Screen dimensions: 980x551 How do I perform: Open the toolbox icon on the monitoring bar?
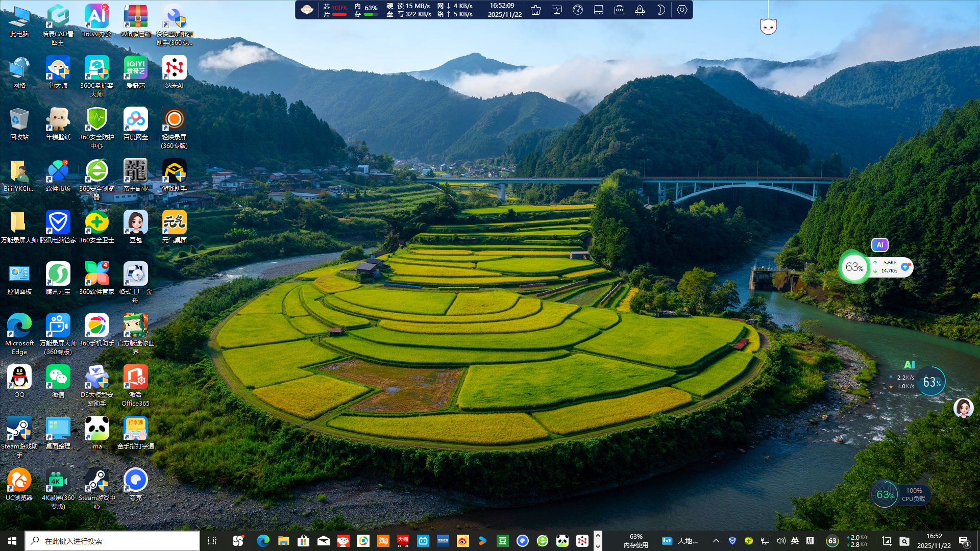pos(619,10)
